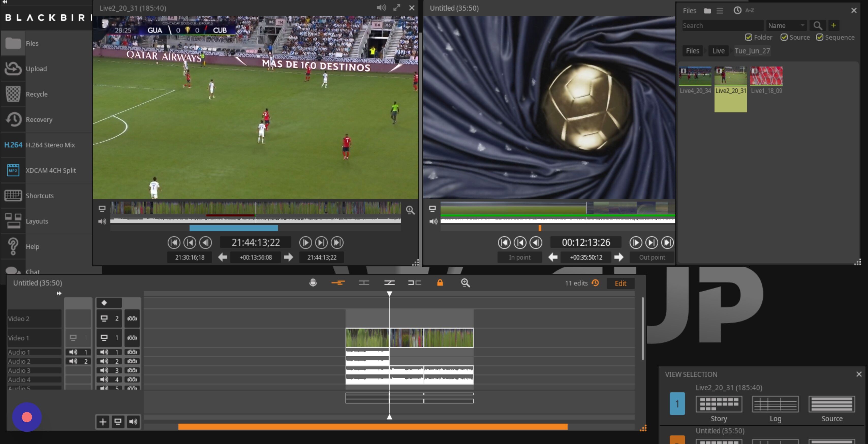The height and width of the screenshot is (444, 868).
Task: Open XDCAM 4CH Split from the sidebar
Action: (51, 170)
